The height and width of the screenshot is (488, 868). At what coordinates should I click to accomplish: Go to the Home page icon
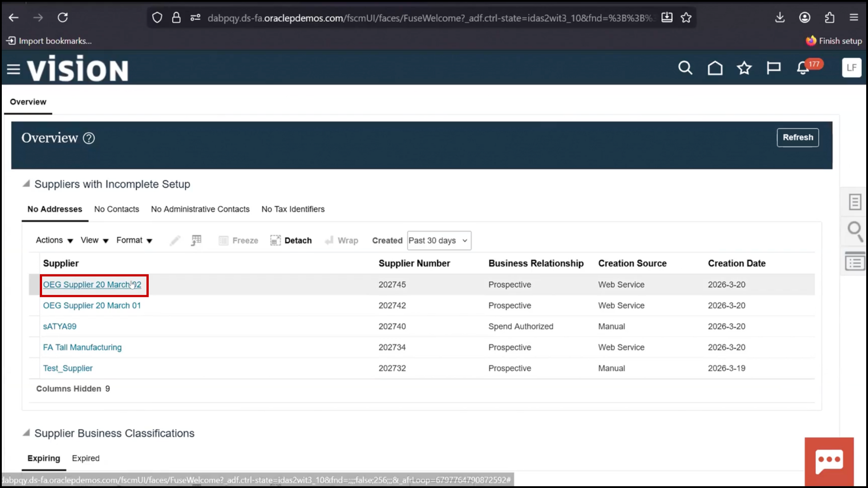click(x=715, y=68)
